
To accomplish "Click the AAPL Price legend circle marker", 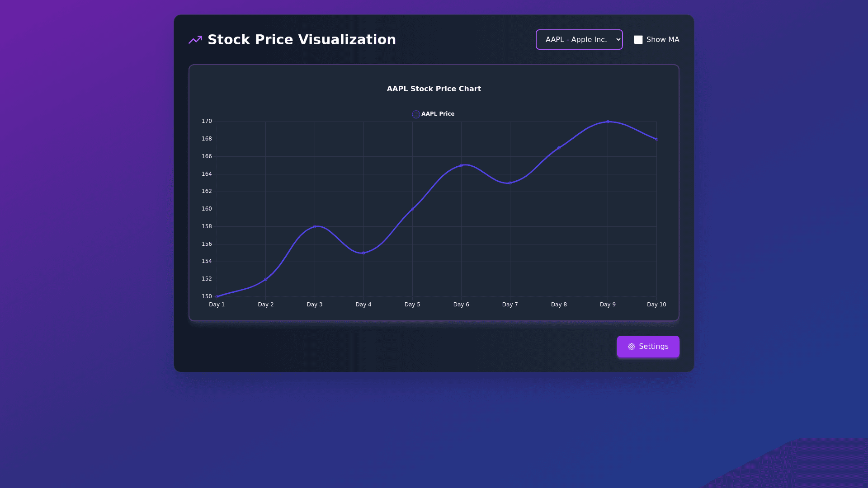I will coord(416,114).
